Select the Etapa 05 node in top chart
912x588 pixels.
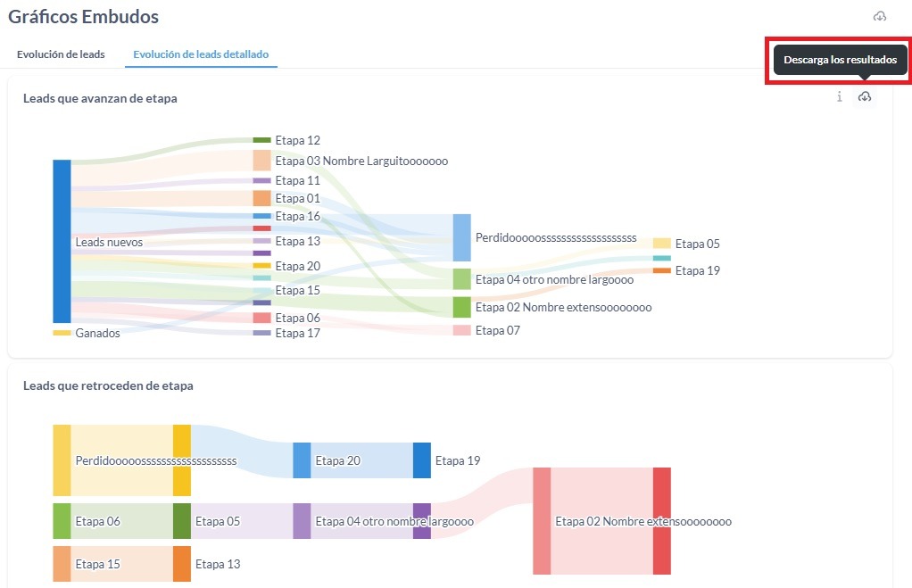(x=661, y=243)
